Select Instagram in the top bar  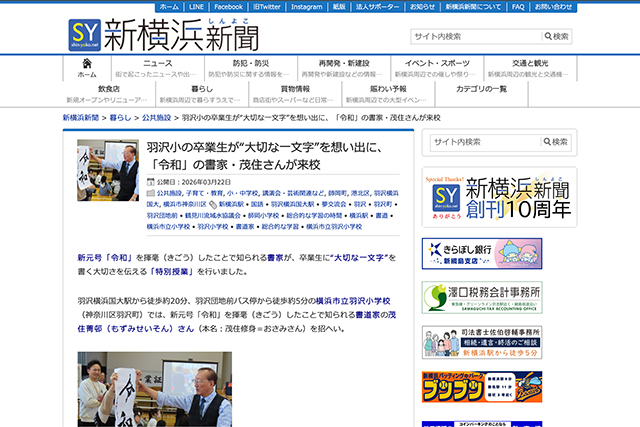click(287, 7)
